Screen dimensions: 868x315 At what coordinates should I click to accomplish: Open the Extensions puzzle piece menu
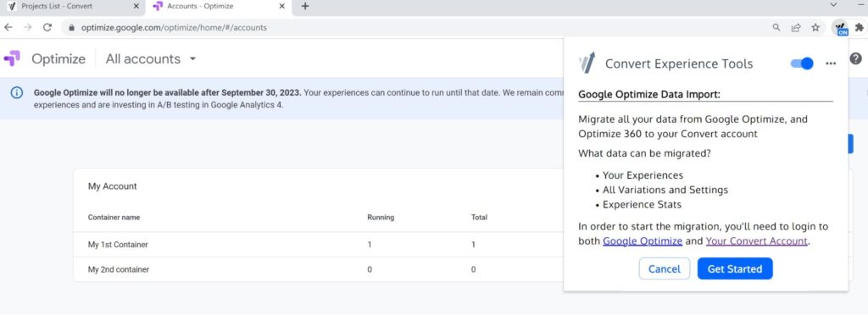(x=860, y=27)
